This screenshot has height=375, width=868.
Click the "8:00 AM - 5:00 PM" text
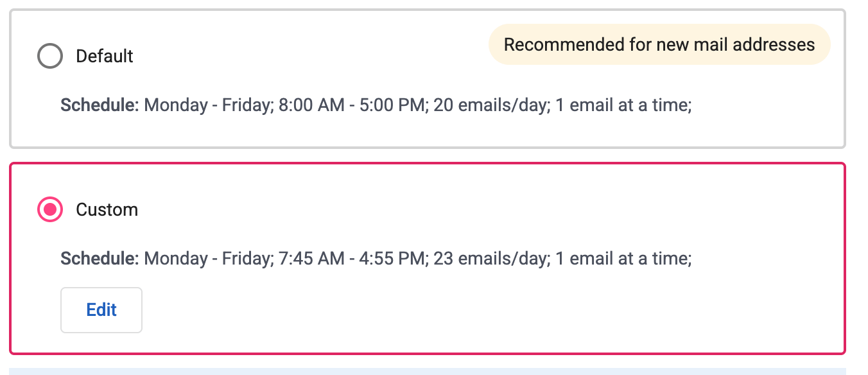point(353,105)
